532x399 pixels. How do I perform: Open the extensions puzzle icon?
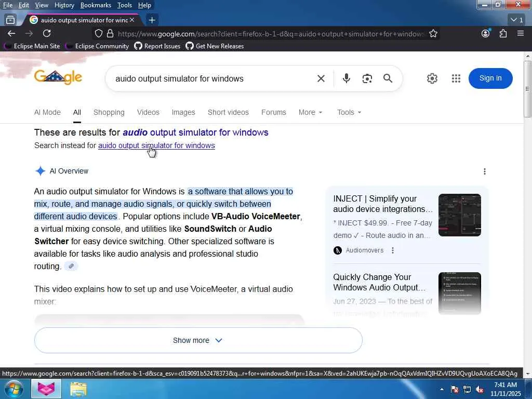coord(503,33)
